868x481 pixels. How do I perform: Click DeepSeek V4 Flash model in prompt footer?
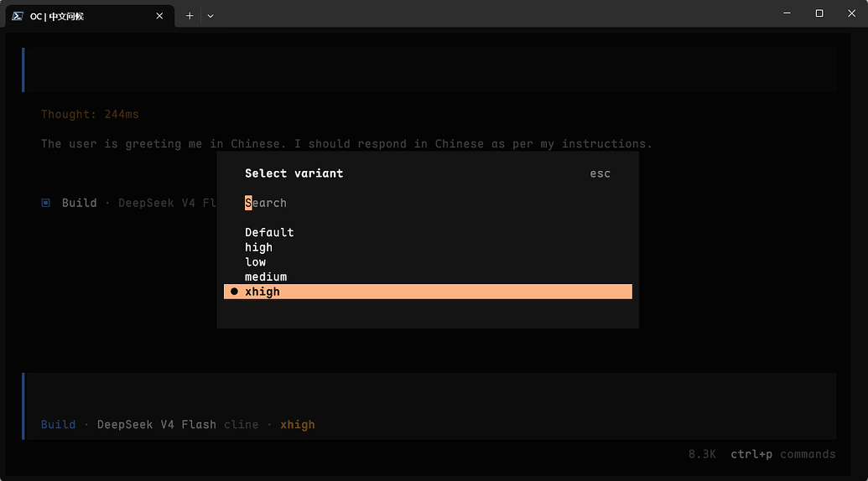coord(157,425)
